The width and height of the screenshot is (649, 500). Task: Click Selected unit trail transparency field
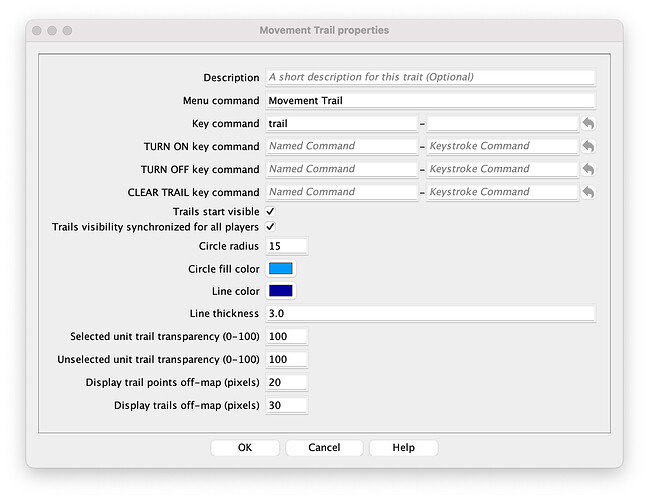tap(287, 336)
